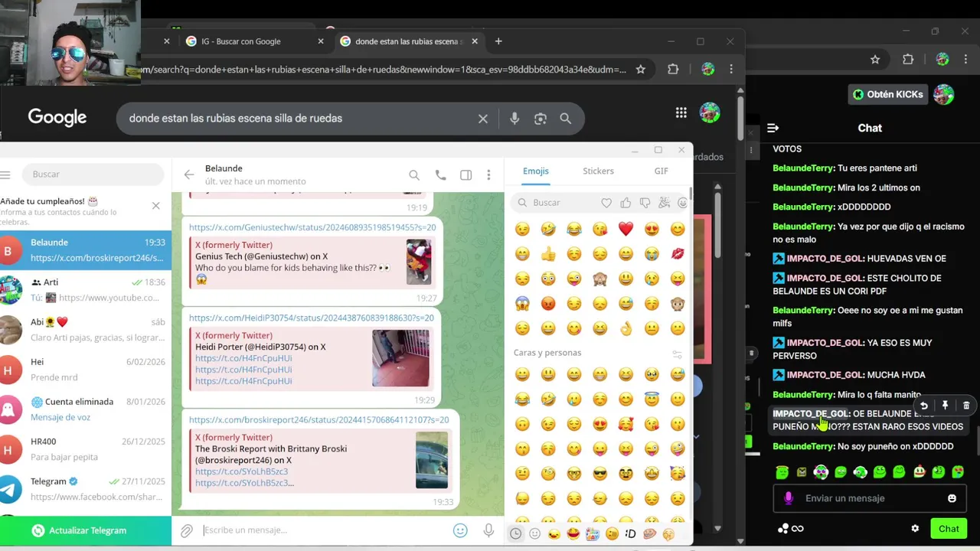The height and width of the screenshot is (551, 980).
Task: Go back using Telegram chat arrow
Action: point(188,174)
